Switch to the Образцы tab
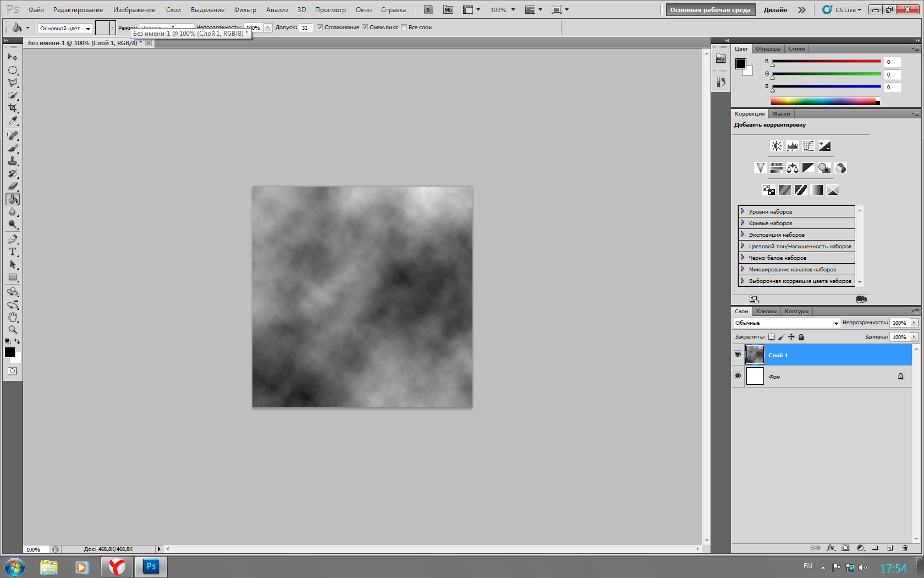Image resolution: width=924 pixels, height=578 pixels. [768, 49]
